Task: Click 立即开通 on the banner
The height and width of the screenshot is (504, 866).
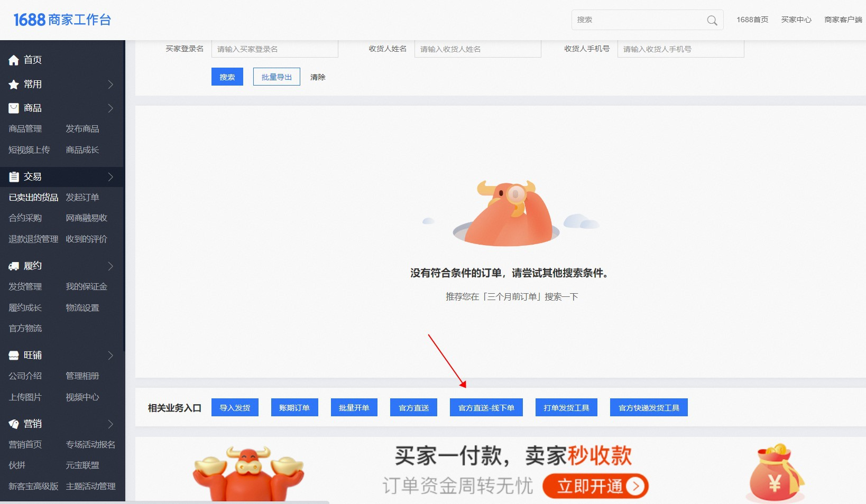Action: tap(595, 486)
